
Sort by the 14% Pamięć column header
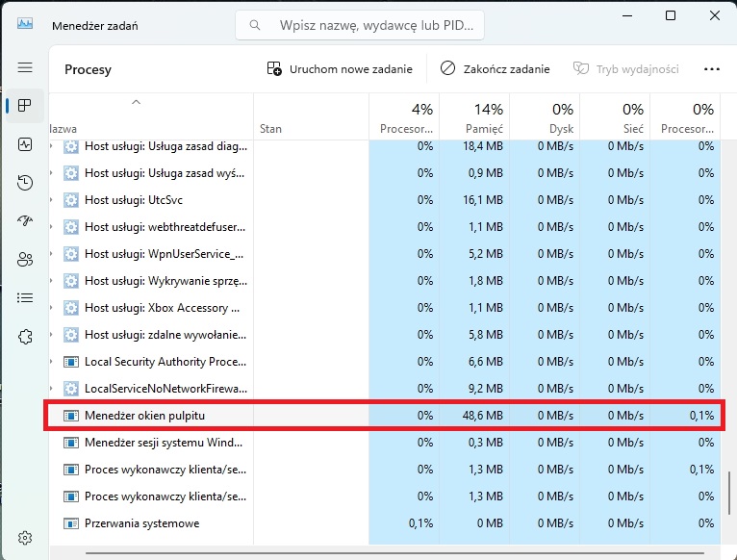[474, 116]
